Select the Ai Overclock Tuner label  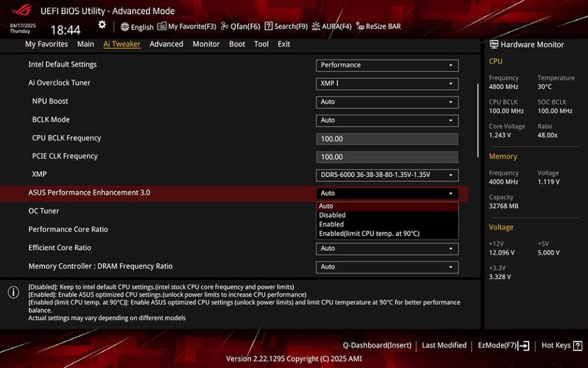tap(59, 83)
